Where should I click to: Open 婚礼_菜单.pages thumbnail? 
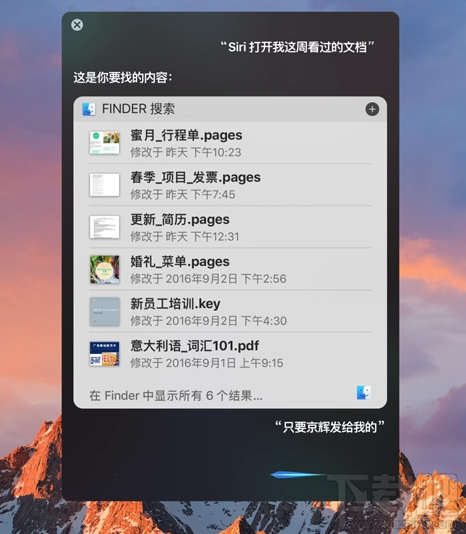(x=105, y=269)
